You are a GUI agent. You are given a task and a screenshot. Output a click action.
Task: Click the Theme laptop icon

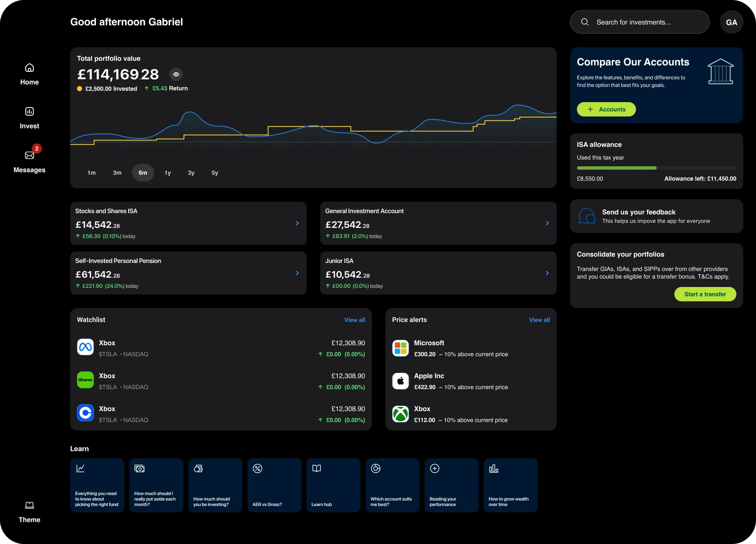(x=30, y=505)
